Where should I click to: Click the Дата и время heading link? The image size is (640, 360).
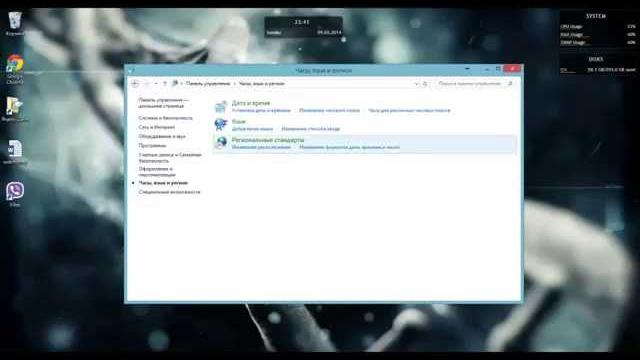point(251,103)
